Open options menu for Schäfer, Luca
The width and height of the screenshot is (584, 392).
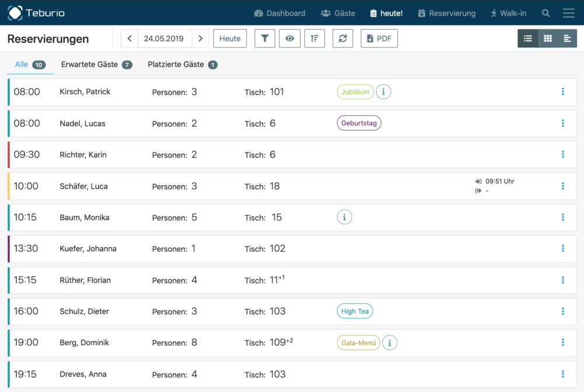pos(562,186)
